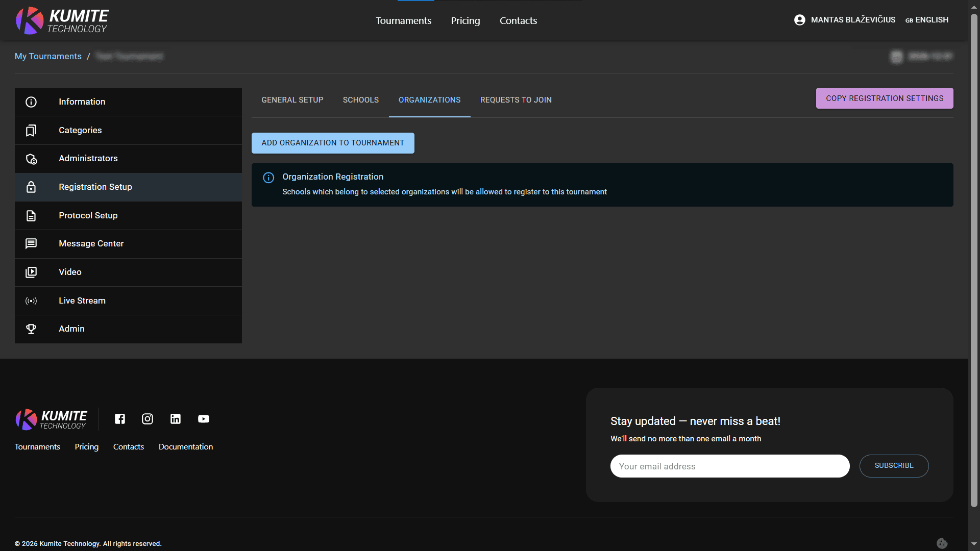Open Kumite's Instagram page

coord(148,419)
